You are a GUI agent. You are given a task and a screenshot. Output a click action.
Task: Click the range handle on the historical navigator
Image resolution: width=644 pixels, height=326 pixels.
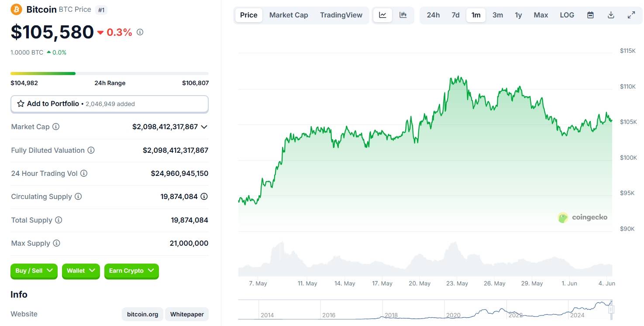pyautogui.click(x=611, y=309)
